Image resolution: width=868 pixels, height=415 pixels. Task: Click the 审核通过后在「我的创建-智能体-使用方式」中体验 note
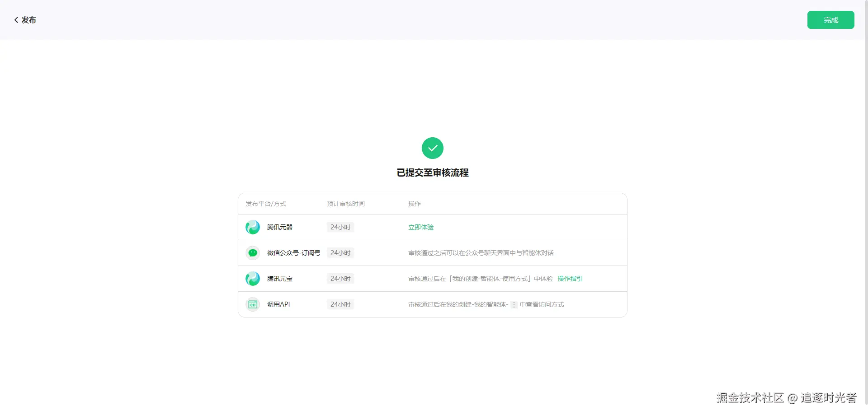tap(481, 279)
